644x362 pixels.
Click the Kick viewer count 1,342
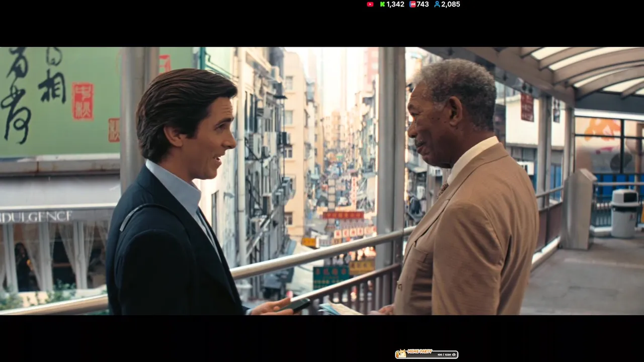click(395, 4)
